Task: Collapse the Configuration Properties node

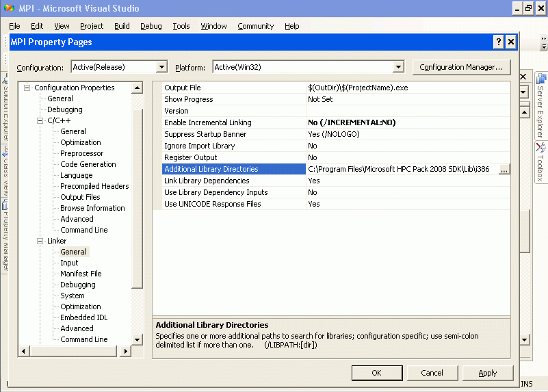Action: click(x=27, y=88)
